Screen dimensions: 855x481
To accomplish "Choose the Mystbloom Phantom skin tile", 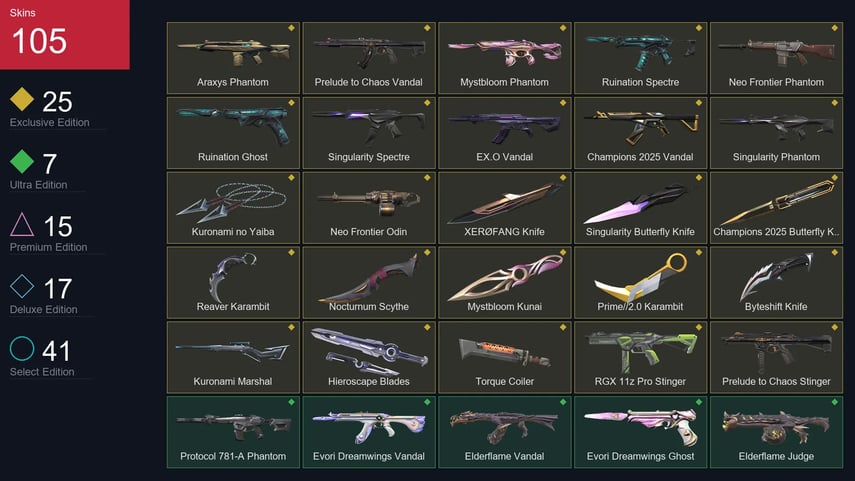I will click(x=504, y=58).
